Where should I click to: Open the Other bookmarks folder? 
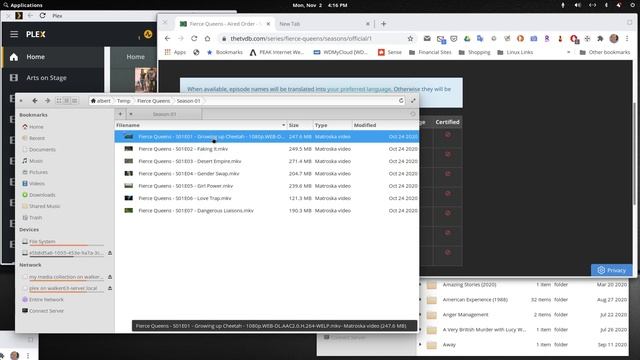[604, 52]
